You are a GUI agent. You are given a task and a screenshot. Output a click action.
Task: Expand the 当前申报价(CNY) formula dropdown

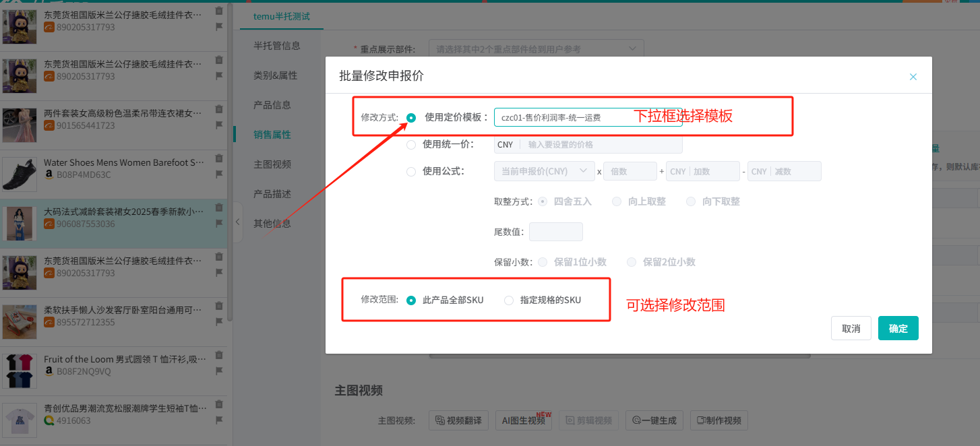[544, 172]
